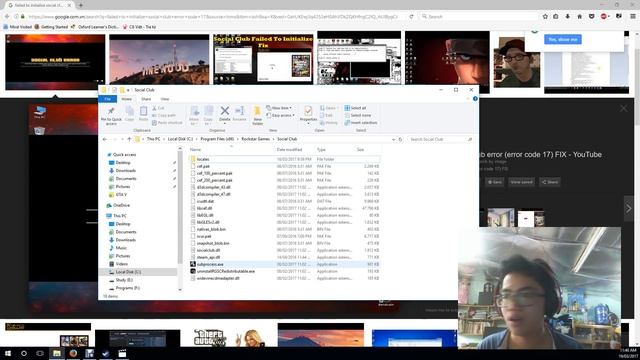Refresh the Social Club folder view
The width and height of the screenshot is (640, 360).
pos(400,140)
